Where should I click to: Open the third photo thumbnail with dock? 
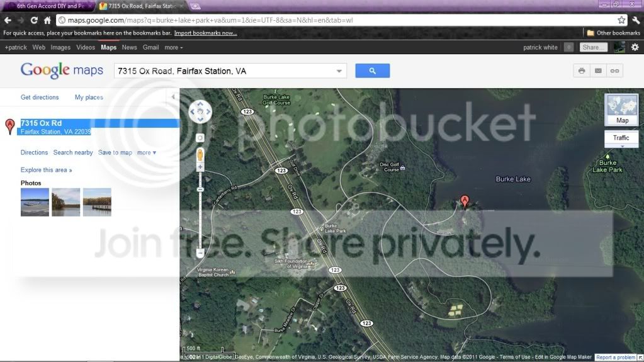point(97,202)
